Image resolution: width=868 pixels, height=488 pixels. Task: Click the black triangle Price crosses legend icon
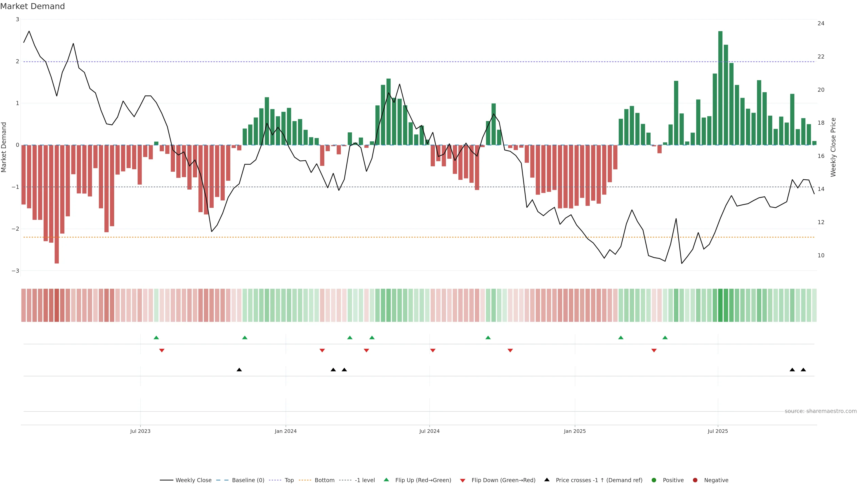pos(547,480)
